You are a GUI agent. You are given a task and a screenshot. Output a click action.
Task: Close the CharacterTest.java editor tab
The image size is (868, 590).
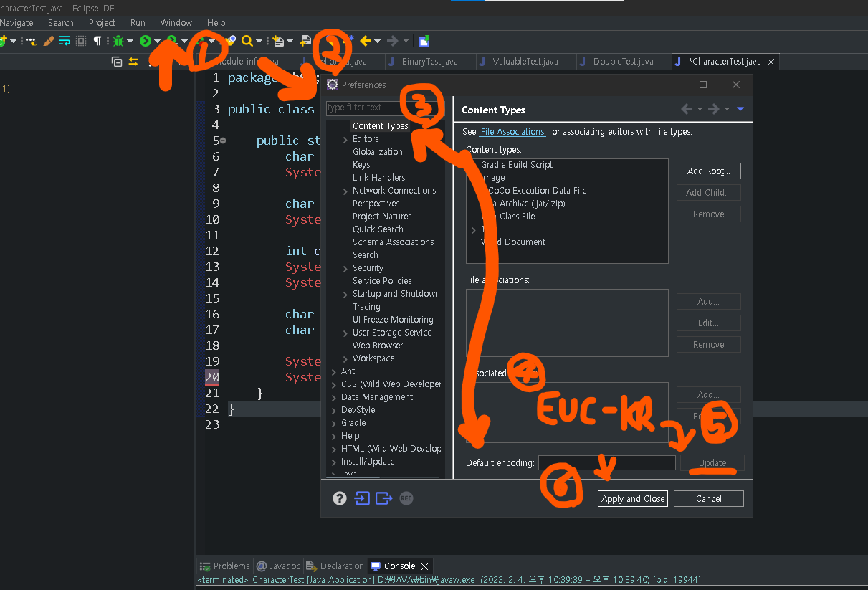pos(771,62)
